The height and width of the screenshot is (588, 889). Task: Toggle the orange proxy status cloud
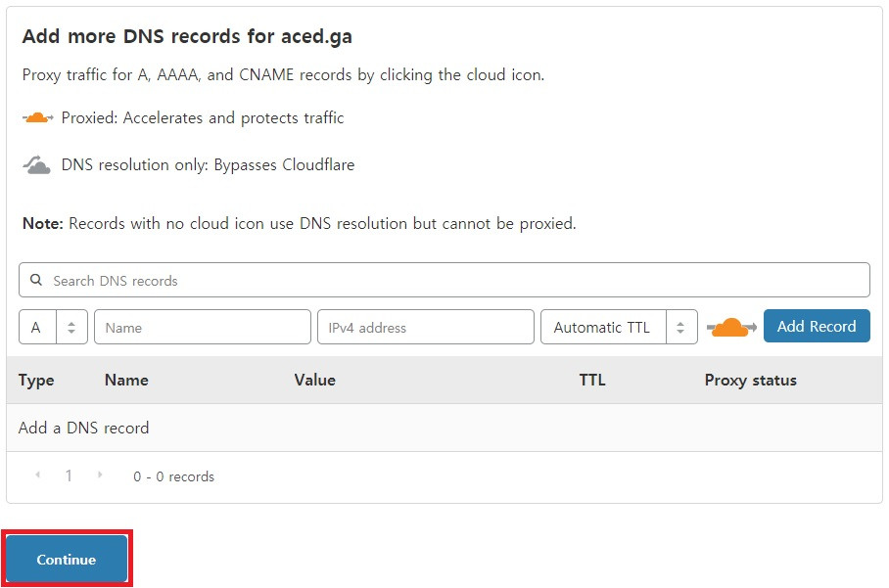tap(728, 326)
